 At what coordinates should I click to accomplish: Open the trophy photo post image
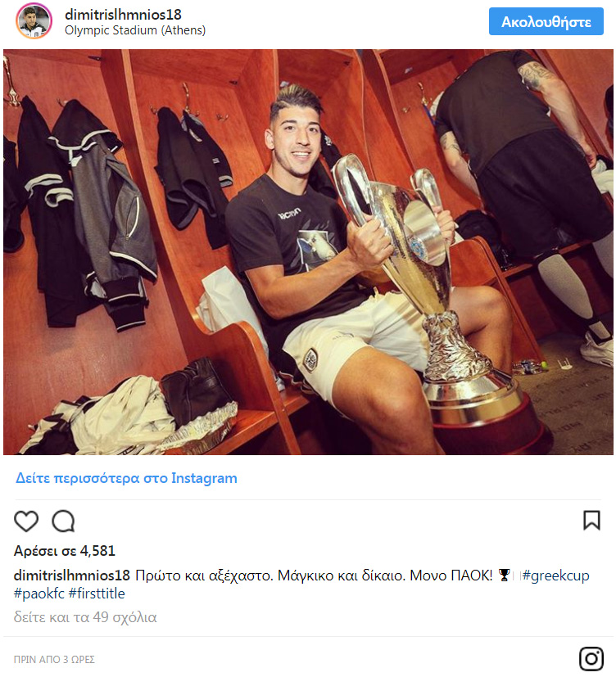308,251
